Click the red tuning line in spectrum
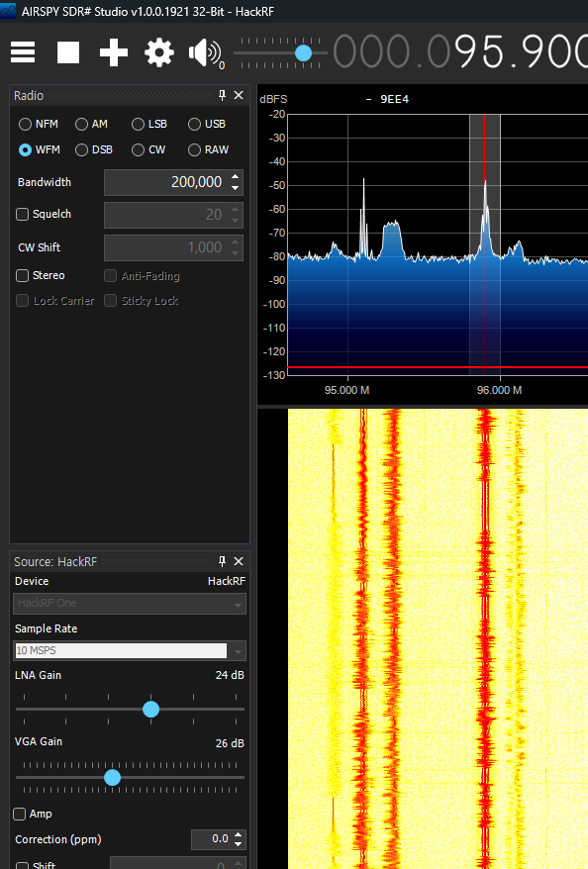This screenshot has width=588, height=869. pyautogui.click(x=485, y=243)
